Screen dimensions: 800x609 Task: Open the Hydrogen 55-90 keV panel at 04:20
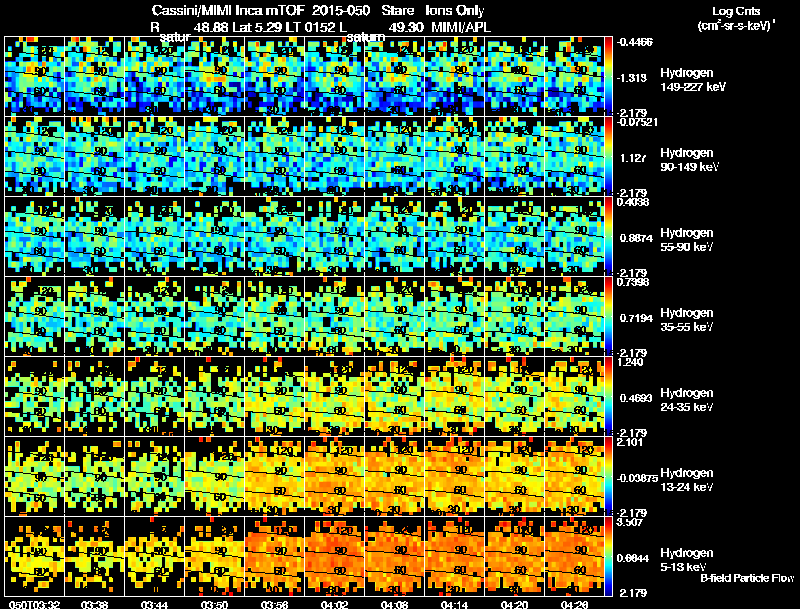pos(515,236)
